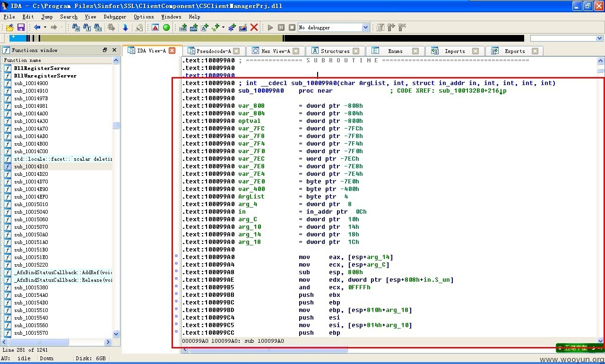The height and width of the screenshot is (364, 605).
Task: Open the Search menu
Action: (69, 17)
